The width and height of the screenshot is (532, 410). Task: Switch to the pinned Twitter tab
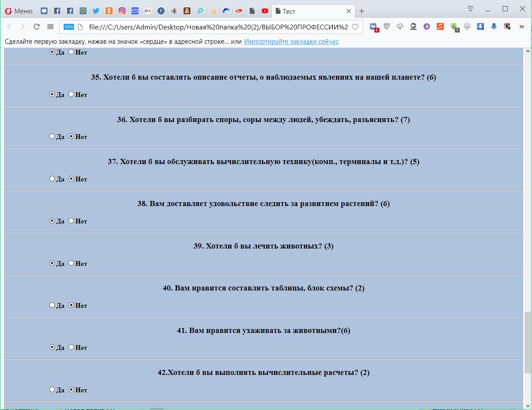click(x=96, y=11)
